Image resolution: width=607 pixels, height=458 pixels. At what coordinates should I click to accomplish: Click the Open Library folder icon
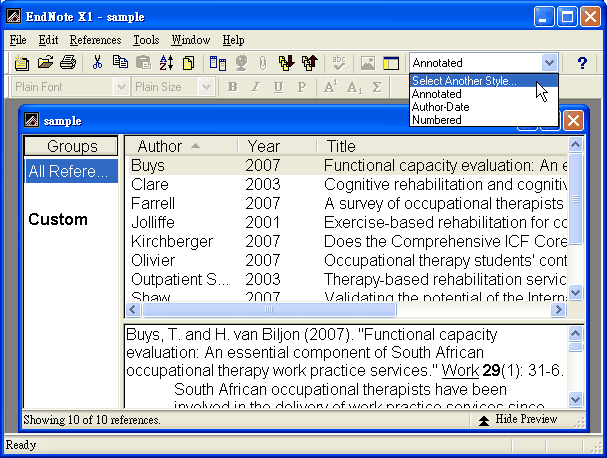click(x=45, y=62)
